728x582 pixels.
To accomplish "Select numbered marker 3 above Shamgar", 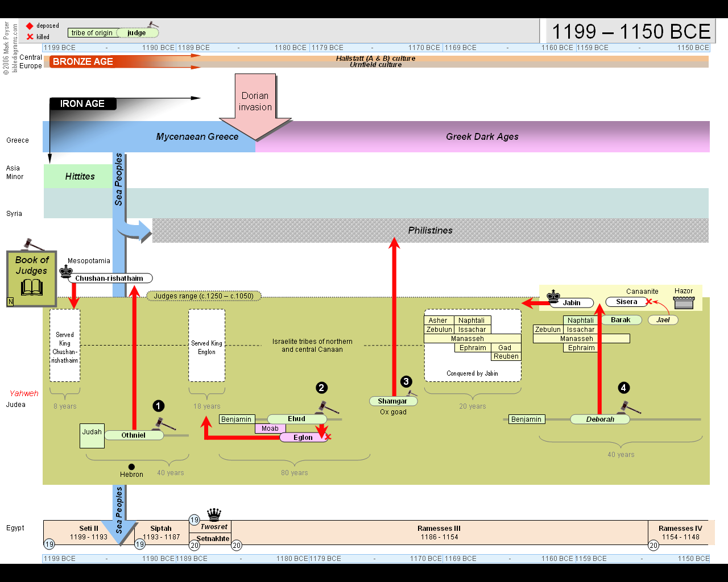I will (406, 381).
